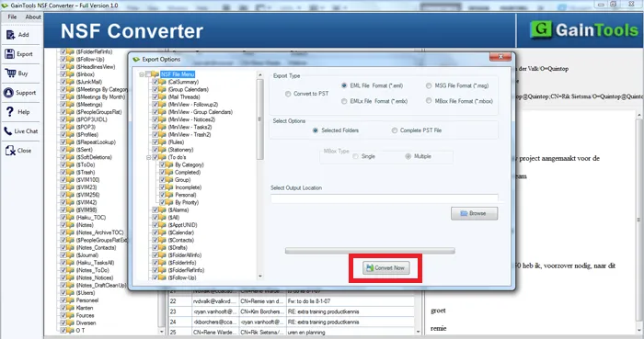Select By Category) item in dialog tree
The image size is (644, 339).
[190, 164]
